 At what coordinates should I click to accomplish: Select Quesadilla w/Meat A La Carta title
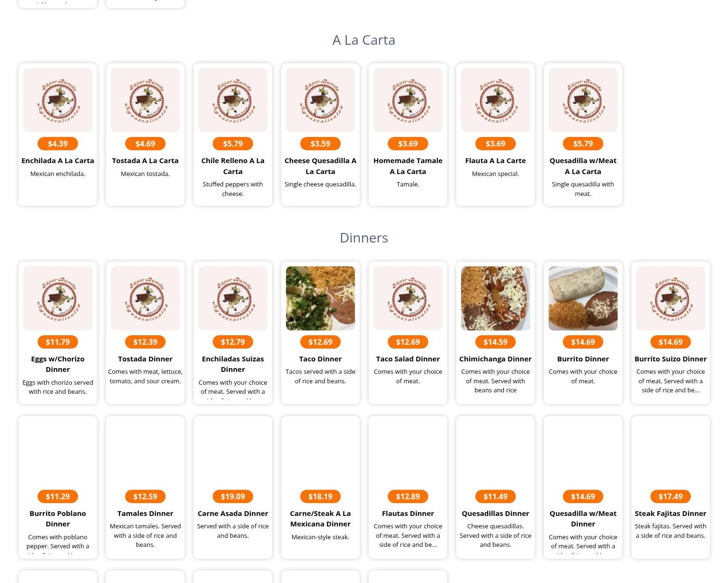pos(583,166)
